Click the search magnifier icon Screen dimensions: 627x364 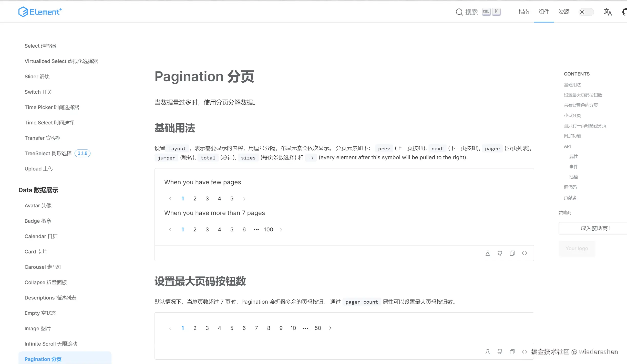[459, 12]
